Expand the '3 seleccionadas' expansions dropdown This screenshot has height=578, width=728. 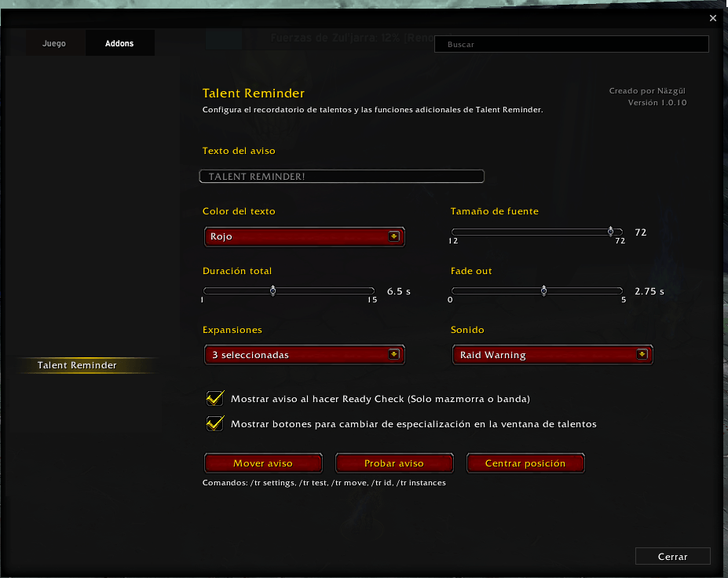[x=304, y=355]
